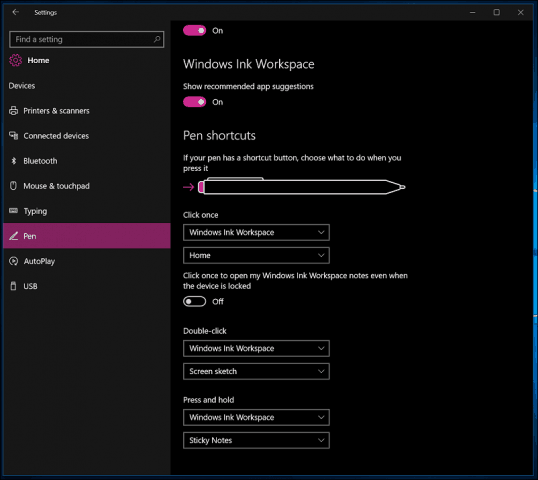Click the search magnifier icon
This screenshot has height=480, width=538.
[157, 39]
